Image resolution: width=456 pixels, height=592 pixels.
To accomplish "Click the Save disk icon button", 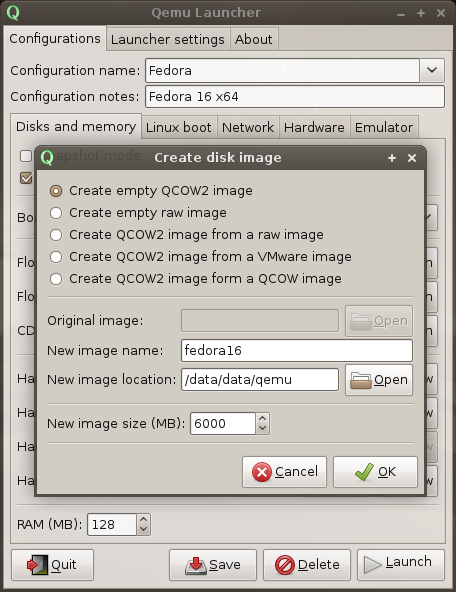I will (x=213, y=565).
